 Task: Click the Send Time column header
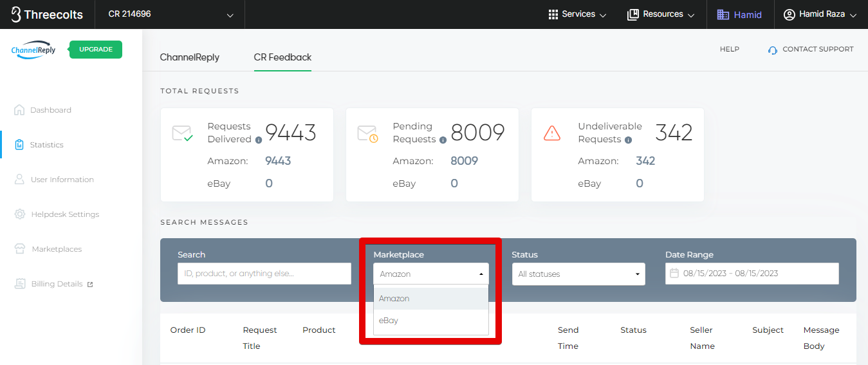pyautogui.click(x=568, y=338)
